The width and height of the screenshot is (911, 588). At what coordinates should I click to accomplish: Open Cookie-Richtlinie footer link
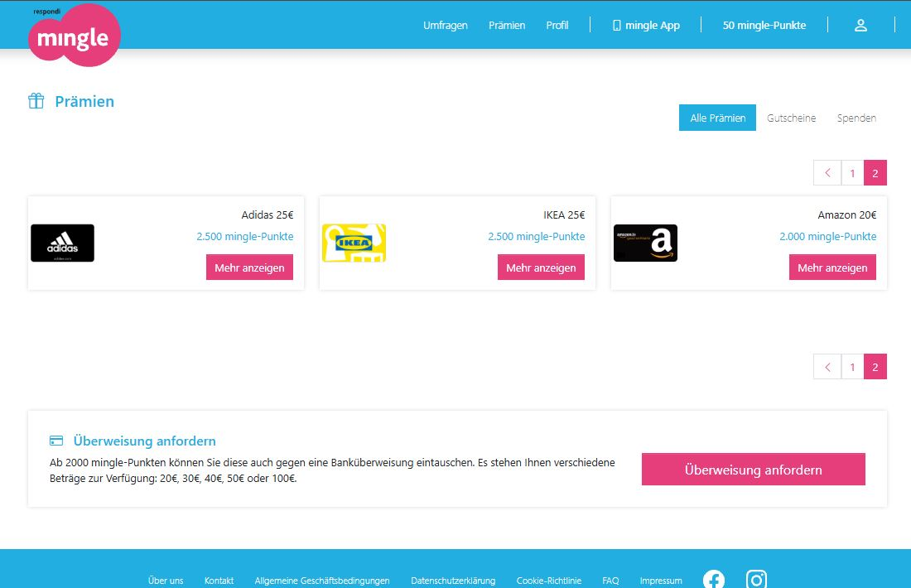(549, 581)
